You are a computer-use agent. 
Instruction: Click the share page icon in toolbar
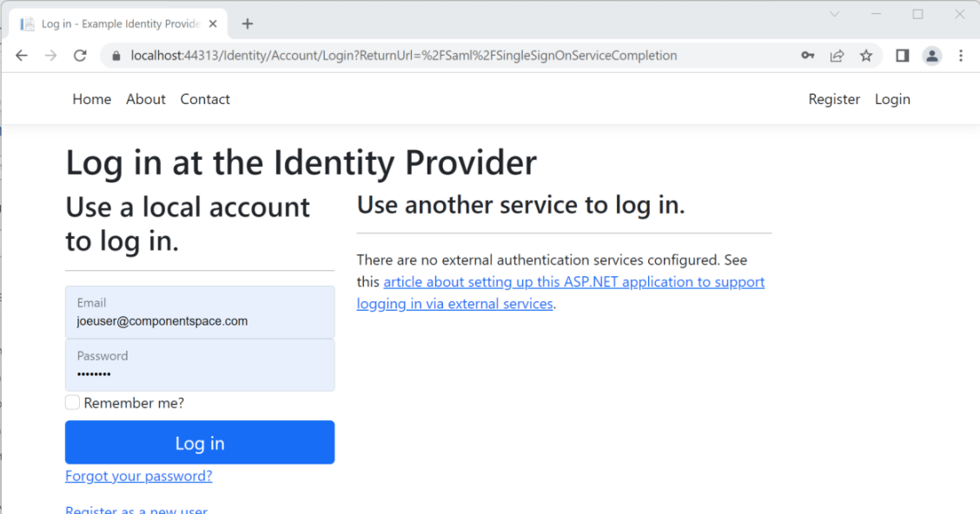836,55
